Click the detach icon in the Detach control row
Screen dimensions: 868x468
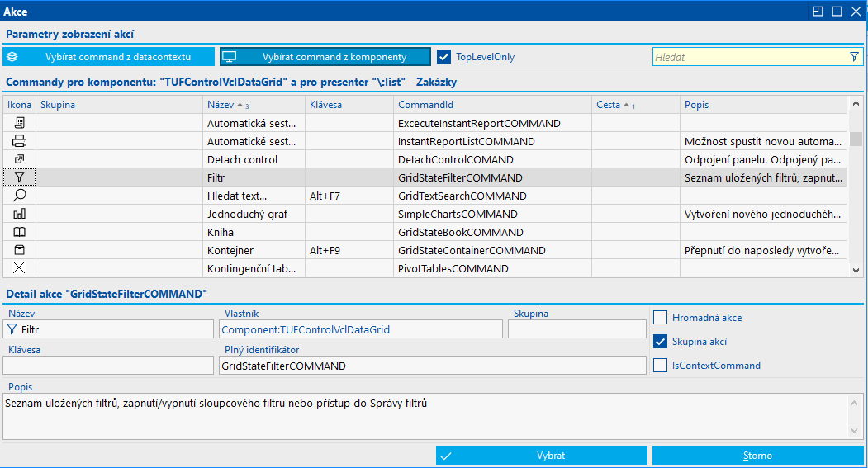coord(19,159)
